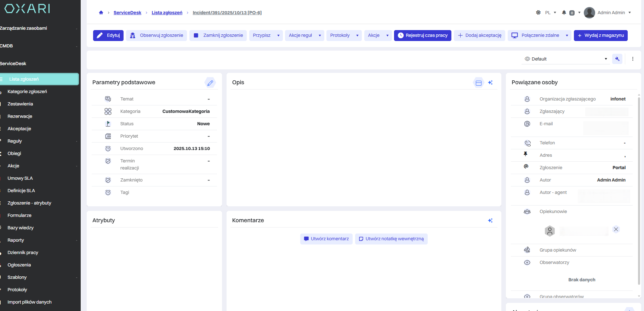This screenshot has width=644, height=311.
Task: Click the Utwórz komentarz button
Action: point(326,239)
